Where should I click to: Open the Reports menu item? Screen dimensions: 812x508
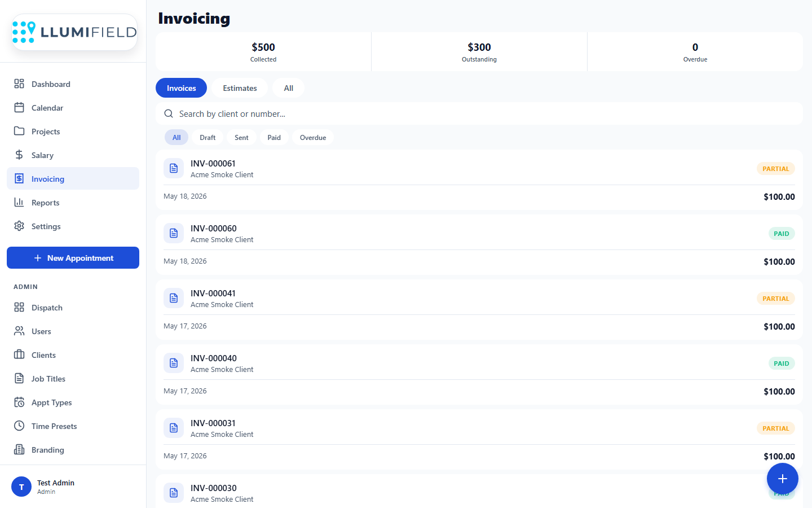(x=73, y=202)
